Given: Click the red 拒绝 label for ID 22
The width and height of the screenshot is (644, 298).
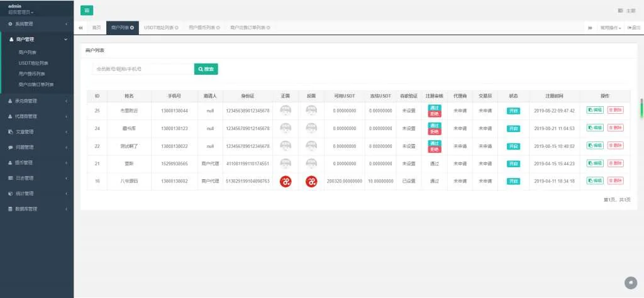Looking at the screenshot, I should [435, 149].
